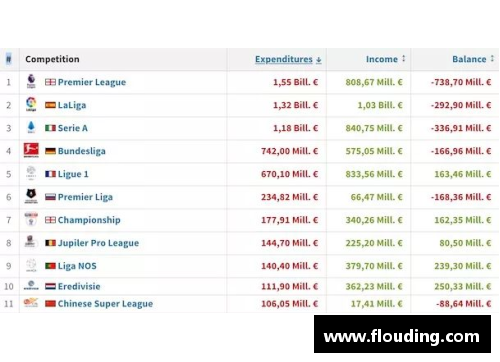
Task: Click the Russian Premier Liga logo icon
Action: [31, 196]
